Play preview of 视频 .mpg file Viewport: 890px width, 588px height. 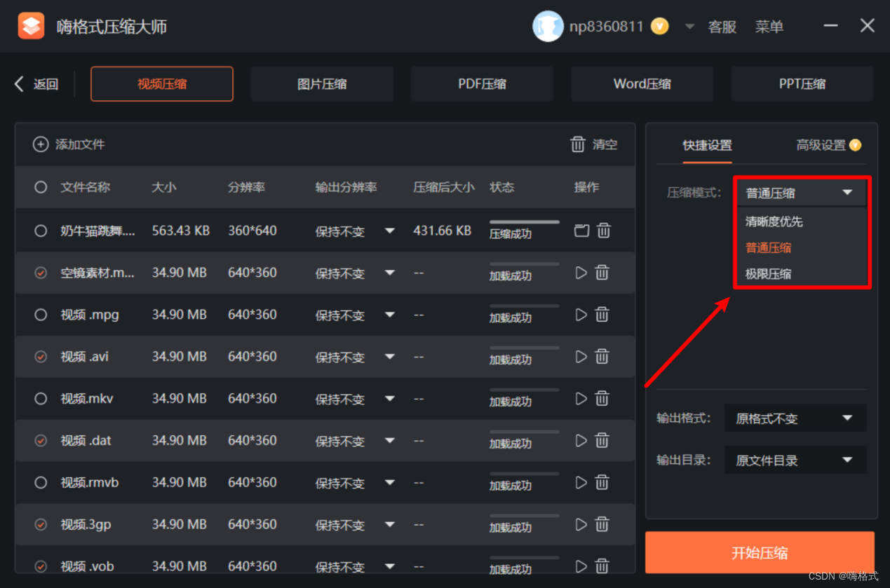581,315
